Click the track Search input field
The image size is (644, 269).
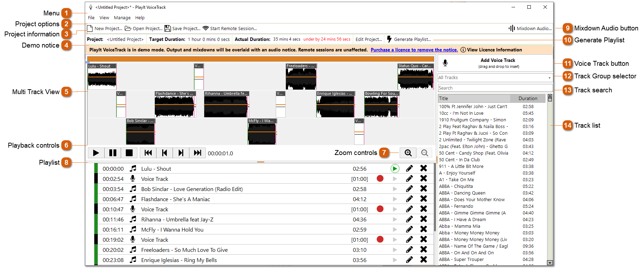495,88
